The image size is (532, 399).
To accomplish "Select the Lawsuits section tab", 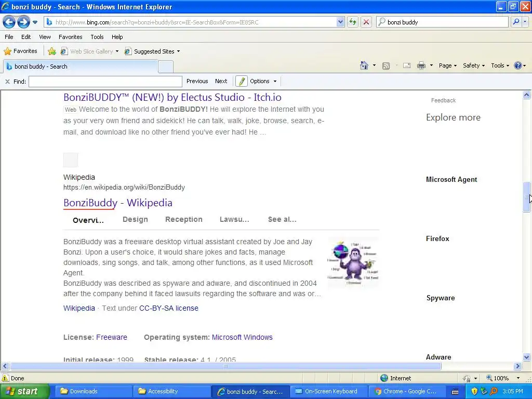I will coord(234,220).
